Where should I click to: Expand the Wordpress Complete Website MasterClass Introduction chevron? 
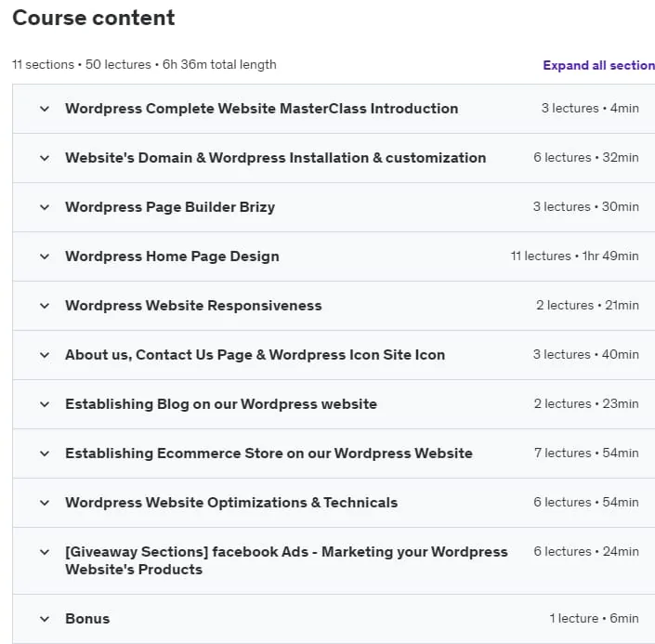click(x=45, y=109)
